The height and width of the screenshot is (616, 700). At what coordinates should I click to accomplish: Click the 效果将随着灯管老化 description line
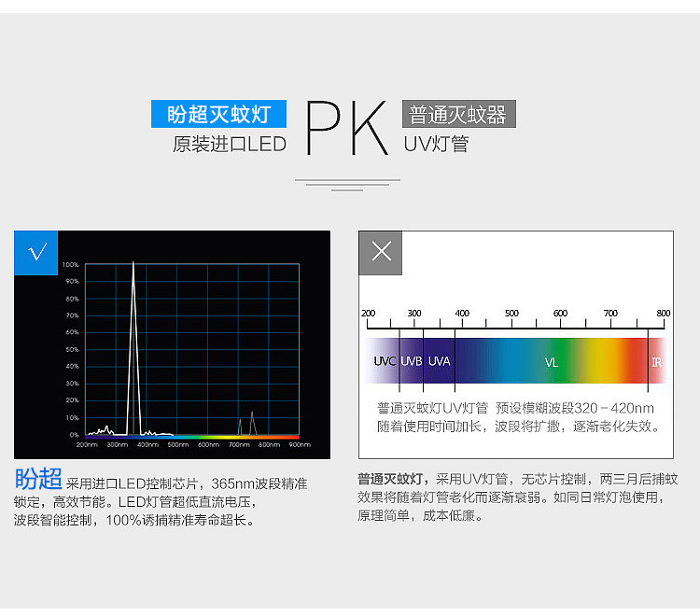pos(511,497)
